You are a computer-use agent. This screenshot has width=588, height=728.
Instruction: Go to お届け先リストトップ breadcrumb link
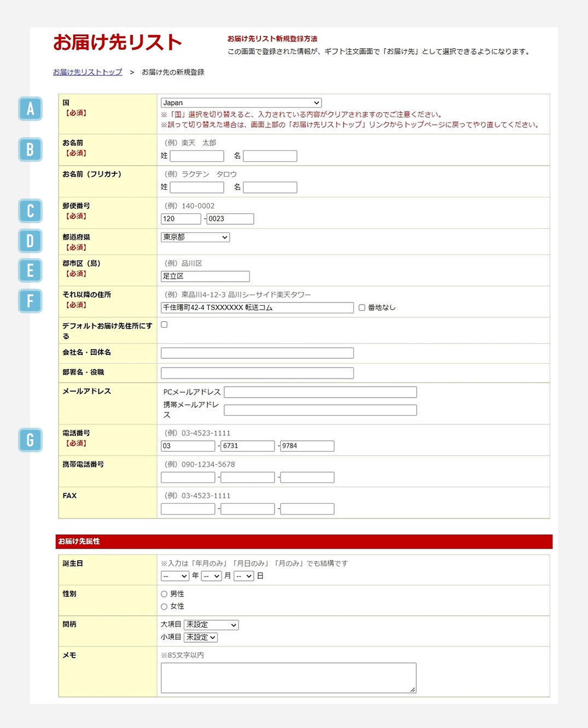tap(88, 72)
